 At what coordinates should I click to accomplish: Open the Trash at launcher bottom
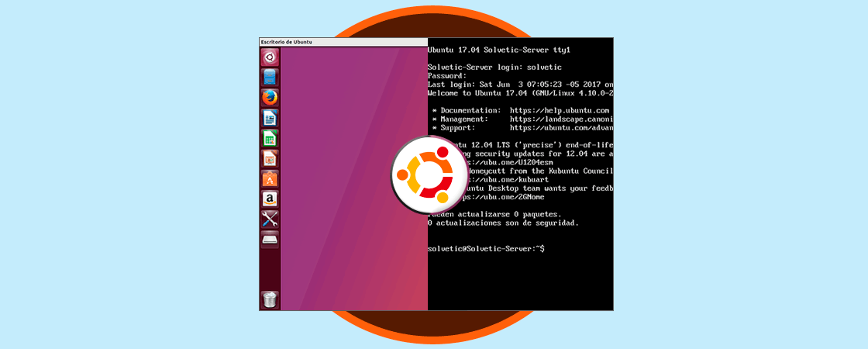pyautogui.click(x=270, y=299)
